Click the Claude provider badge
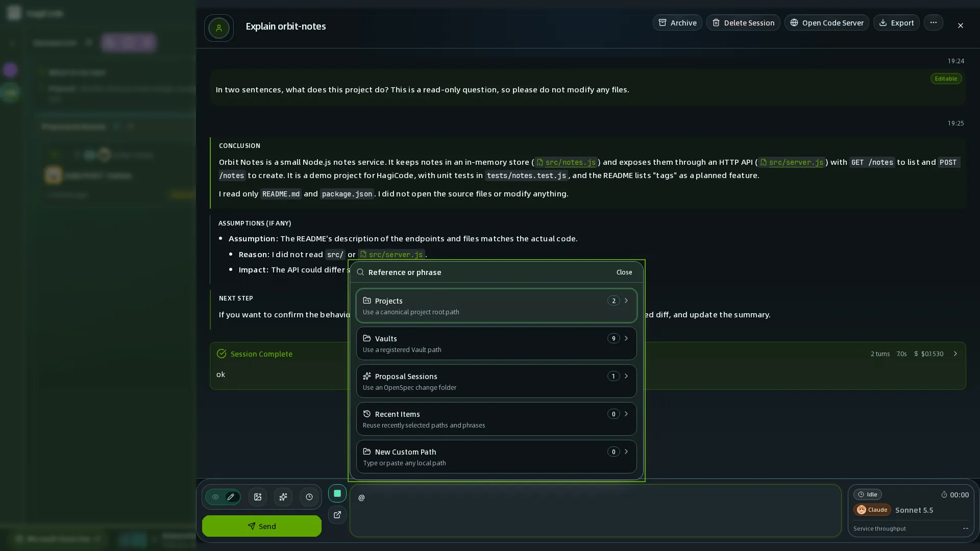This screenshot has width=980, height=551. tap(872, 510)
